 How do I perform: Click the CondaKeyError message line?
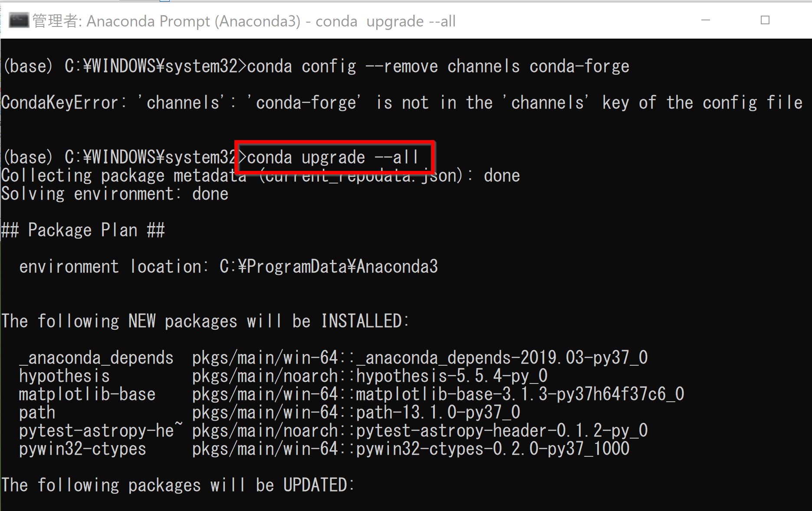coord(402,103)
